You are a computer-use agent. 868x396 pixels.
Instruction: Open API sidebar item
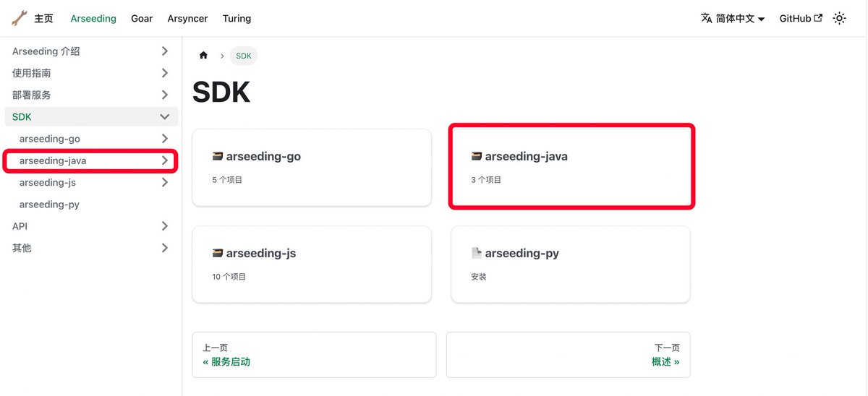pos(20,226)
